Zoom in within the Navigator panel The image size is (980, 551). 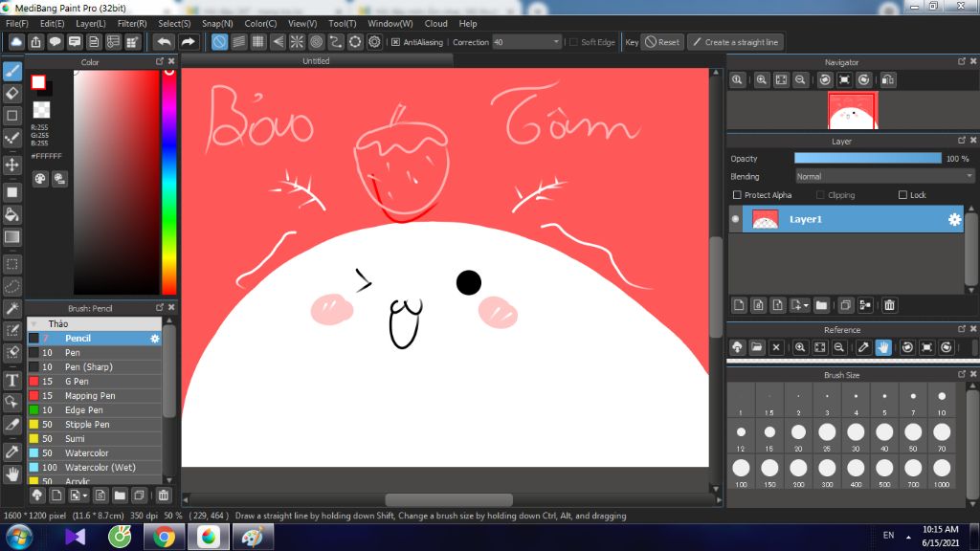(x=761, y=80)
